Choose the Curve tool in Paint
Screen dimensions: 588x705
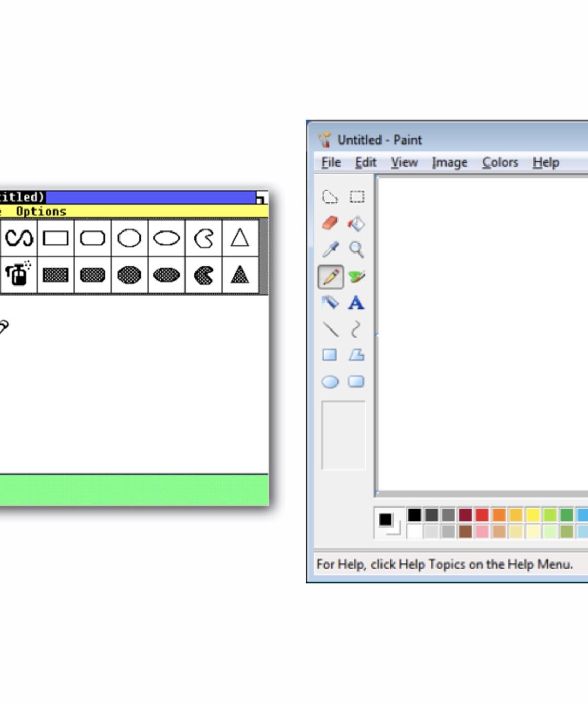(356, 329)
